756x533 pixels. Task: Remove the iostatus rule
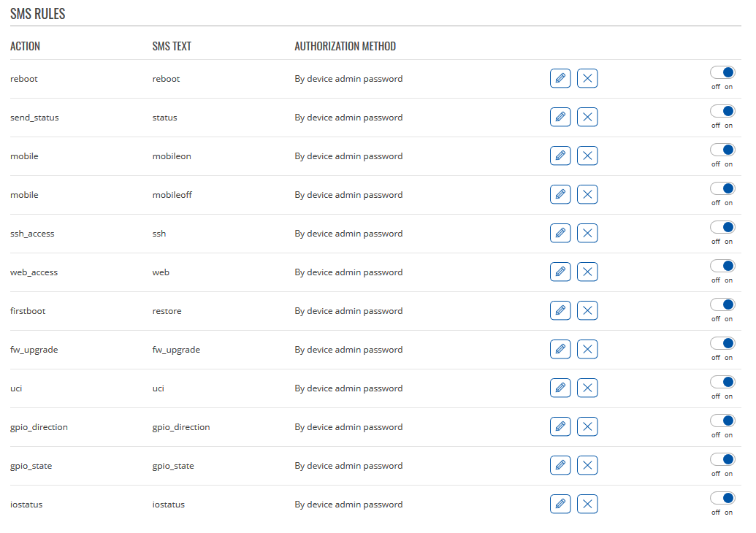point(587,504)
